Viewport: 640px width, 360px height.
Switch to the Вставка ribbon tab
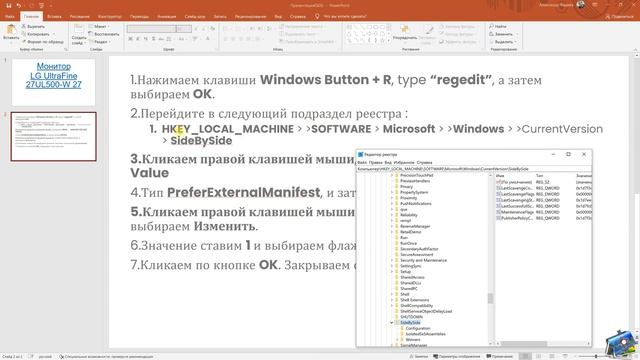coord(54,16)
